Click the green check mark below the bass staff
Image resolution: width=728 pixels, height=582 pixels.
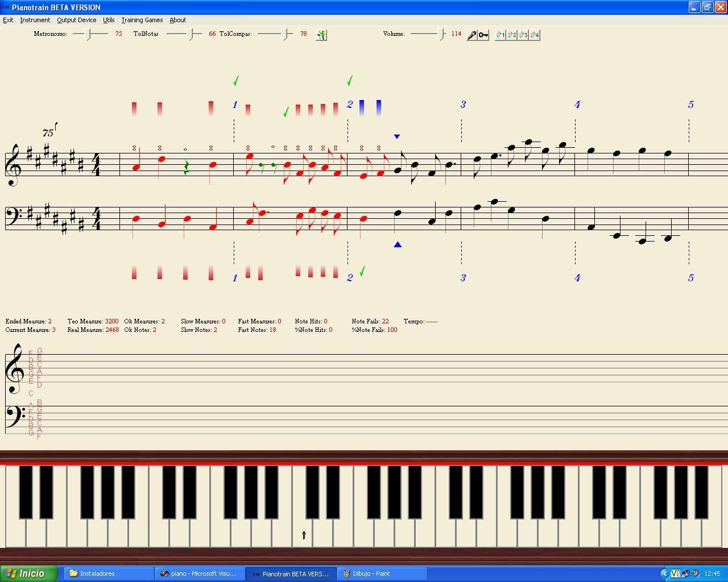[362, 272]
